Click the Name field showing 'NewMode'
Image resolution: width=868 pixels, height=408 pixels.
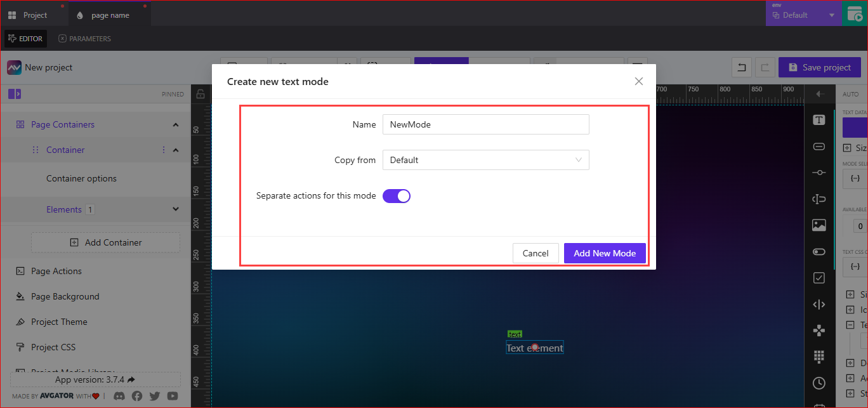coord(485,124)
